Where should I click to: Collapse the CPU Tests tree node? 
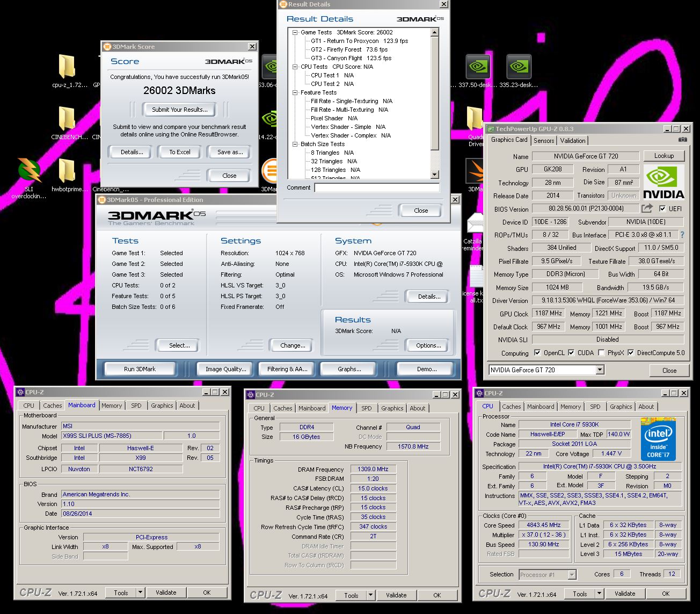[295, 67]
